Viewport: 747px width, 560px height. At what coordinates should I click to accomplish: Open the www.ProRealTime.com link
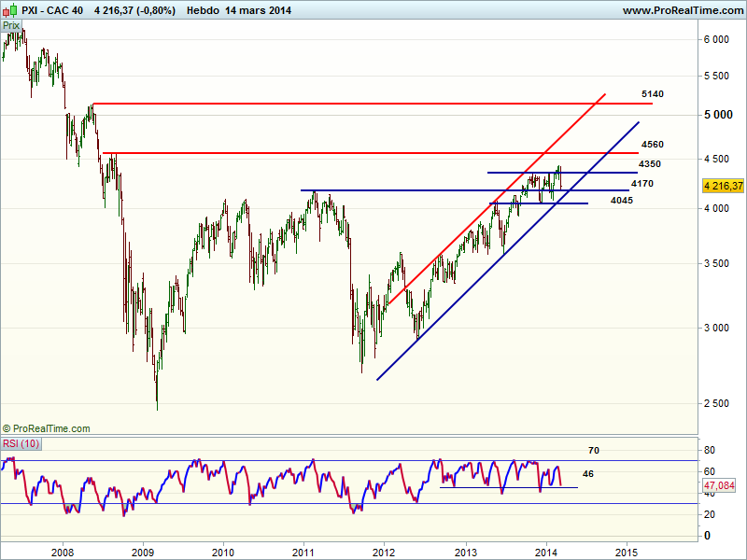click(682, 10)
